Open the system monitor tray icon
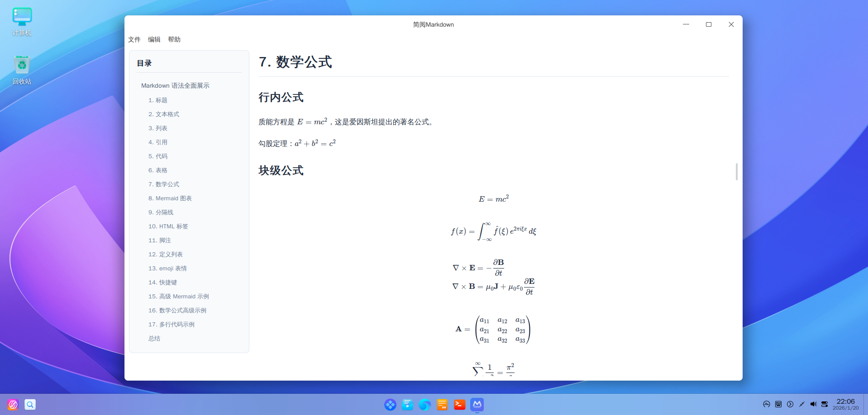 pos(767,404)
